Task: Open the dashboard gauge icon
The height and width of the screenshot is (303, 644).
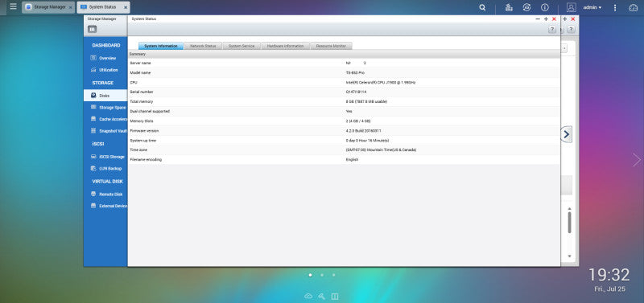Action: pyautogui.click(x=633, y=7)
